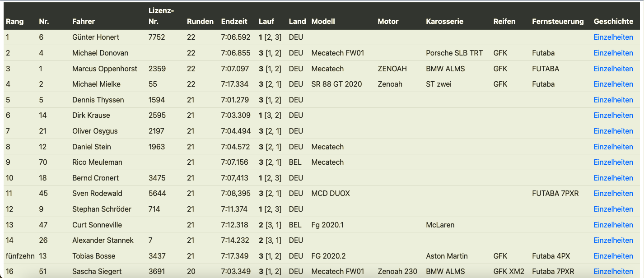Screen dimensions: 644x278
Task: Select the Endzeit column header
Action: tap(234, 22)
